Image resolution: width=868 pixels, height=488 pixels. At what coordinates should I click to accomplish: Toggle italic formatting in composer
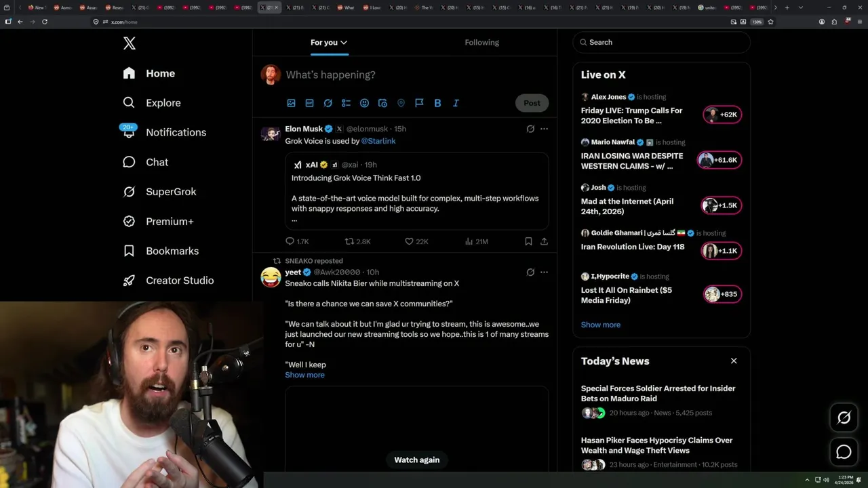tap(456, 103)
